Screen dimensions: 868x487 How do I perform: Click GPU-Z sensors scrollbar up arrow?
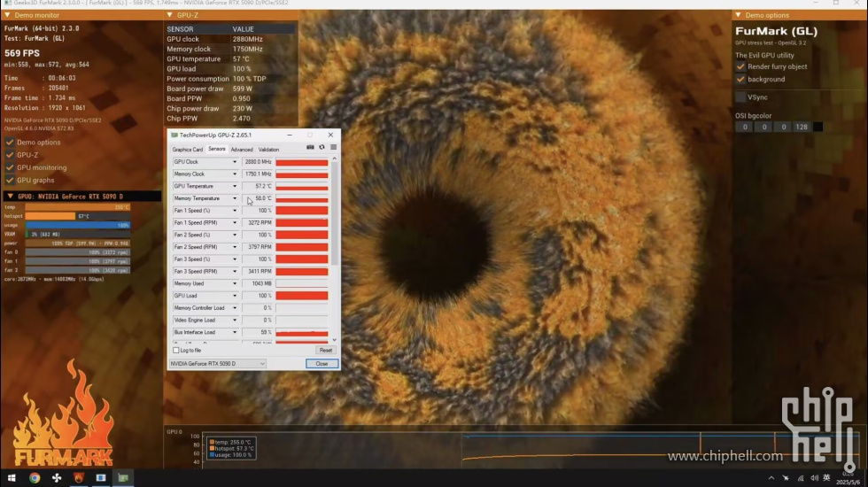335,158
